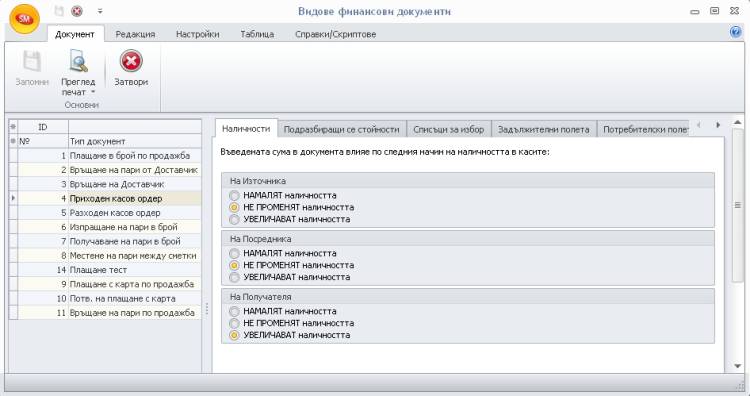Screen dimensions: 750x396
Task: Select УВЕЛИЧАВАТ наличността under На Получателя
Action: point(234,335)
